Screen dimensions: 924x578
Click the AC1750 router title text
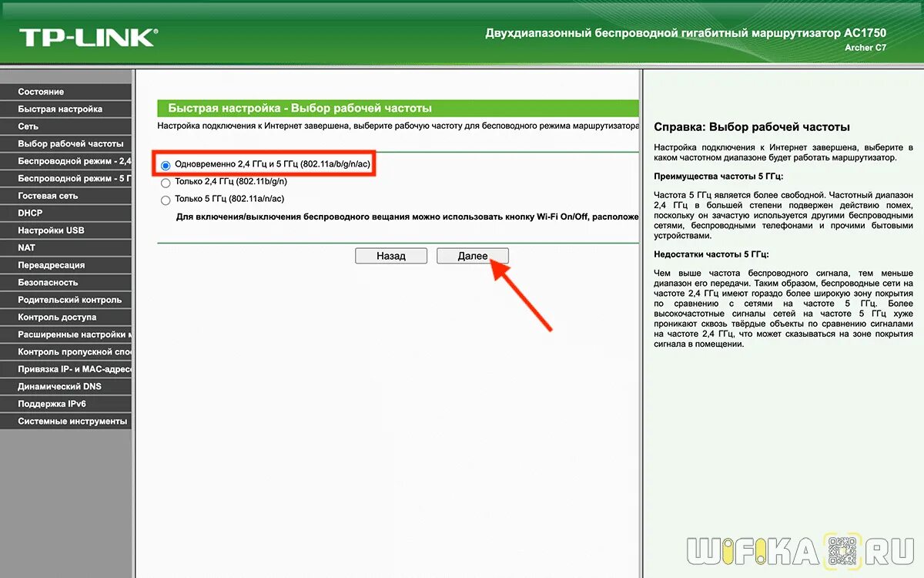pos(685,34)
